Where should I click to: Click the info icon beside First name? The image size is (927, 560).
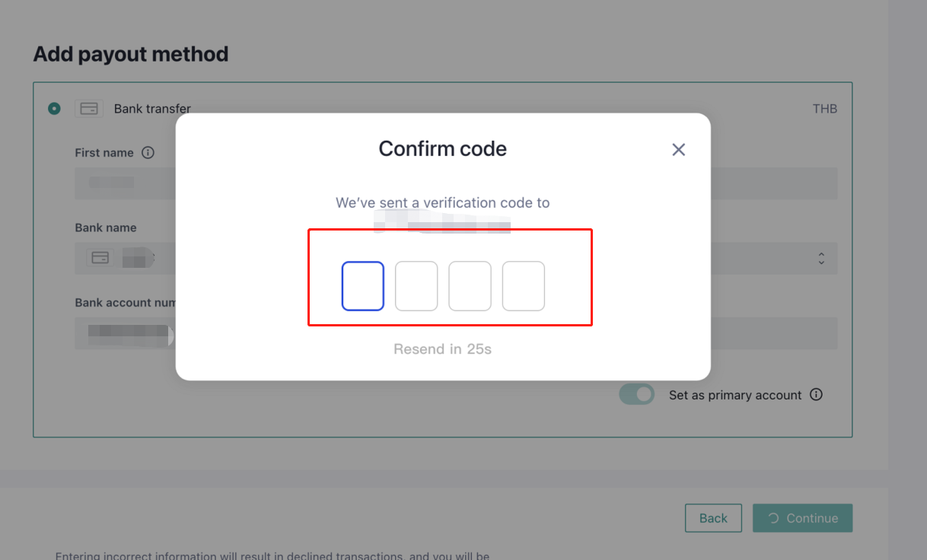tap(148, 153)
